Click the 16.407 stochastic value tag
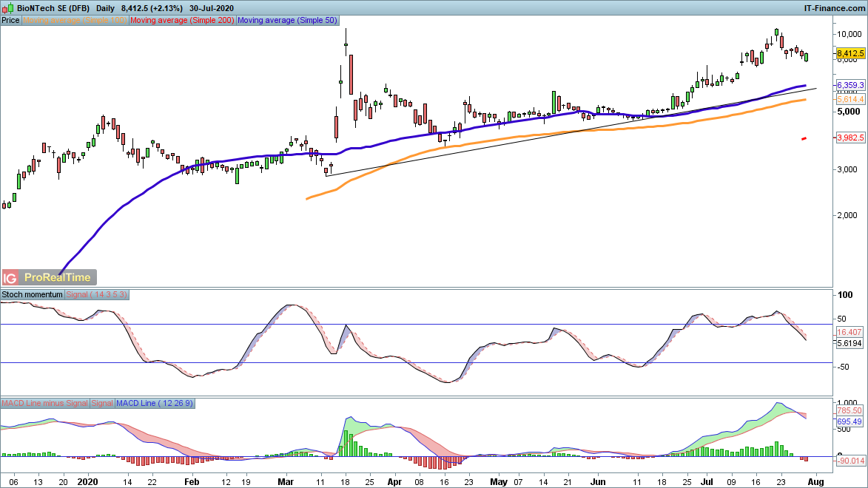Viewport: 868px width, 488px height. [x=850, y=332]
